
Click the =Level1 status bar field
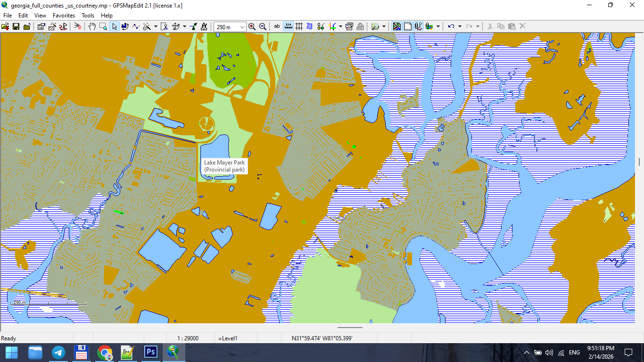(228, 338)
